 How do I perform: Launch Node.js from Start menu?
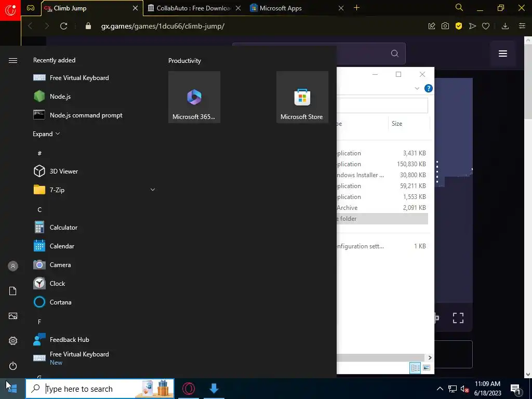tap(94, 96)
